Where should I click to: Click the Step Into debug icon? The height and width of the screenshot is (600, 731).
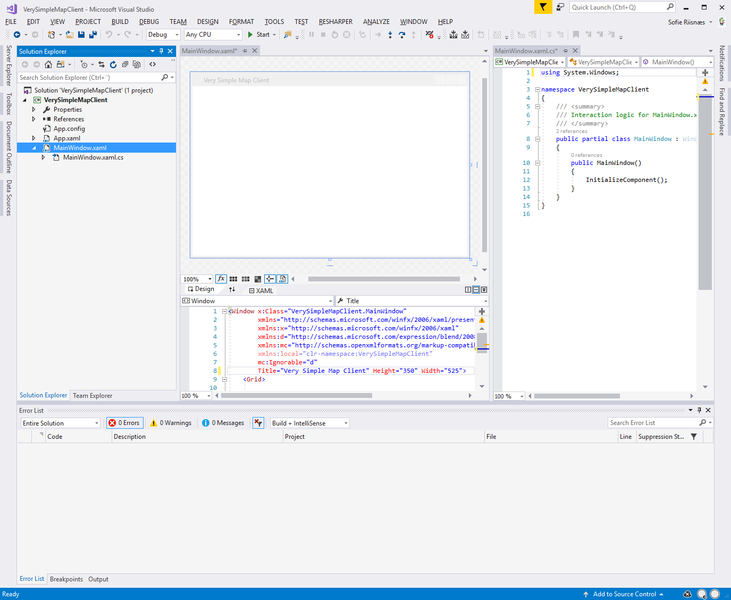[x=390, y=34]
